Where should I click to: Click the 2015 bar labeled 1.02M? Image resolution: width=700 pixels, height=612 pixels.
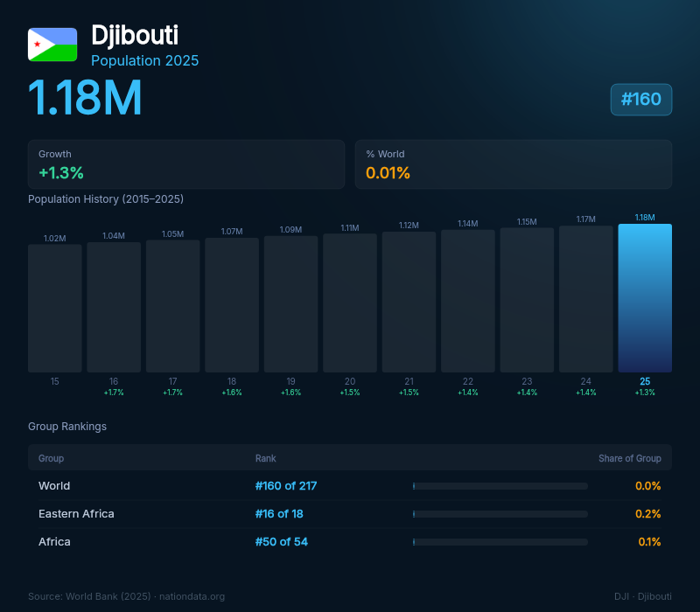55,309
